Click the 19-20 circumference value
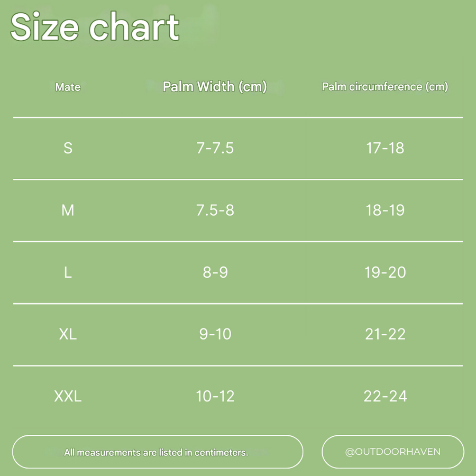Screen dimensions: 476x476 pos(385,272)
